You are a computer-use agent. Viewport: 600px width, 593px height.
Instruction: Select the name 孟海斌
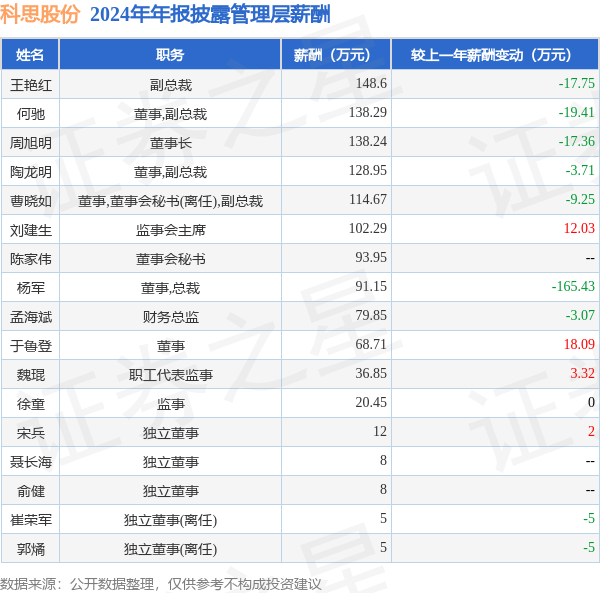point(31,317)
